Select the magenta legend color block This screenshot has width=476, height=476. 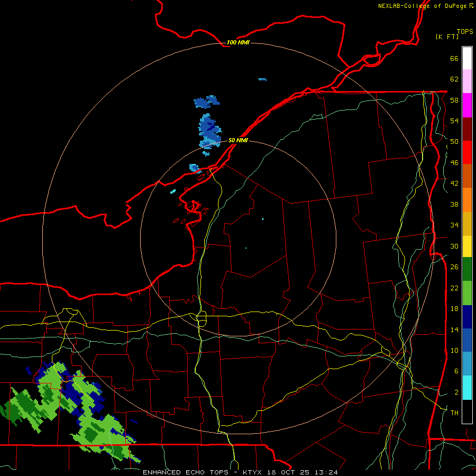tap(467, 105)
